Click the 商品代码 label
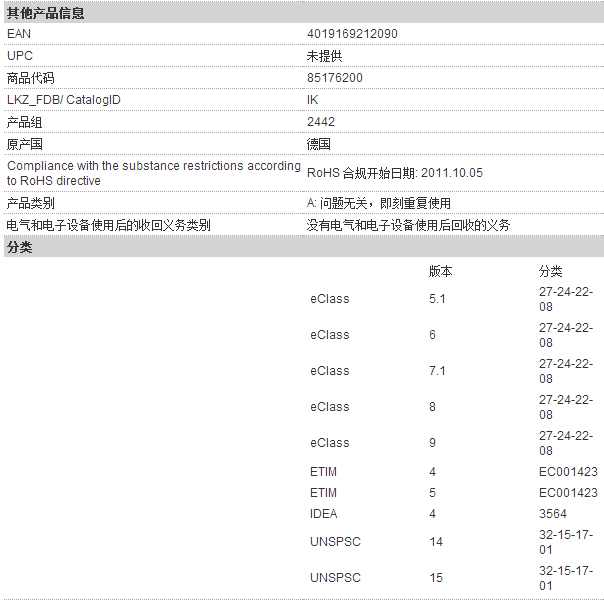 click(31, 78)
